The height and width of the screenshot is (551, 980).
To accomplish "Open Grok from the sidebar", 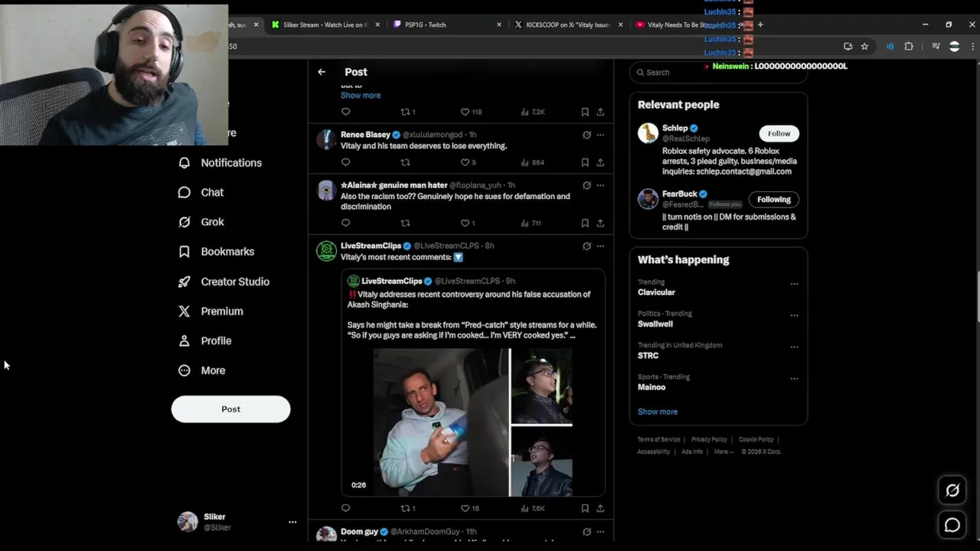I will 201,222.
